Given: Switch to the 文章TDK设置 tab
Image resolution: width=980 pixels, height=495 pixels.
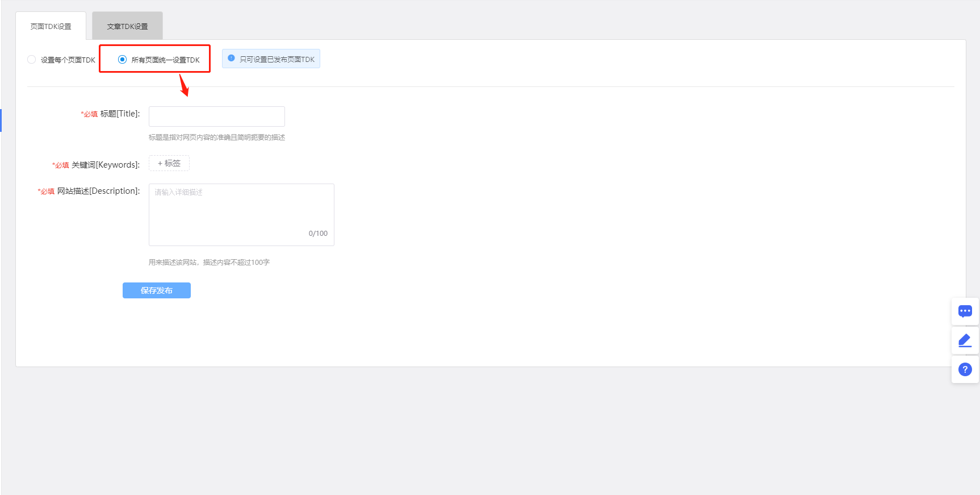Looking at the screenshot, I should [127, 27].
